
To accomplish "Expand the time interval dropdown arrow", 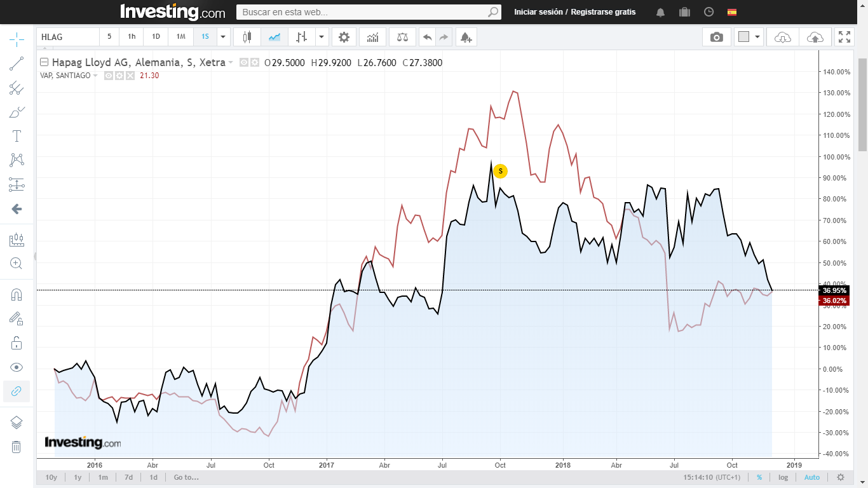I will pyautogui.click(x=222, y=37).
